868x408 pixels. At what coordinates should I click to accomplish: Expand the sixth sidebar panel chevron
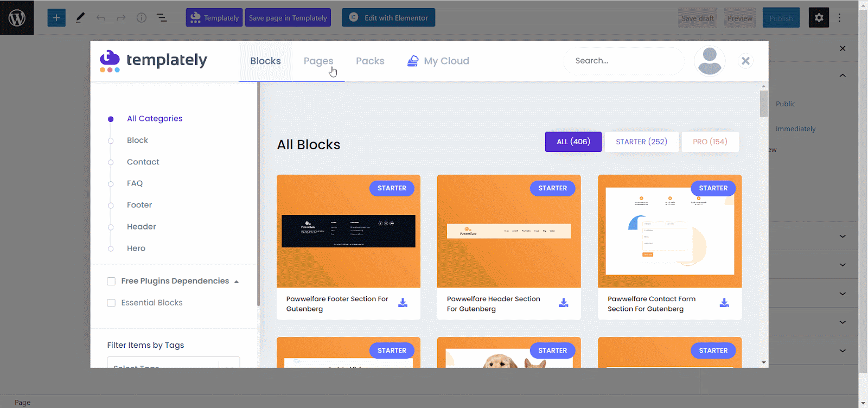(x=843, y=350)
